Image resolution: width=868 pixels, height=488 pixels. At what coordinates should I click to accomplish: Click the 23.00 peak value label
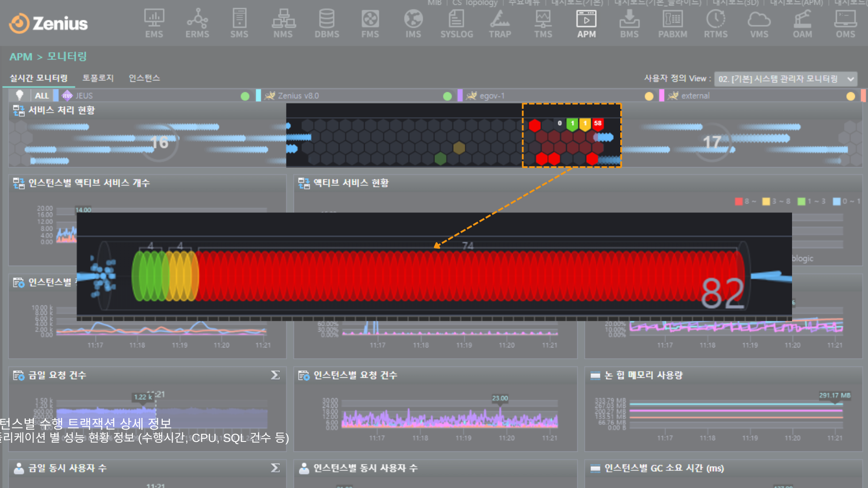tap(500, 398)
